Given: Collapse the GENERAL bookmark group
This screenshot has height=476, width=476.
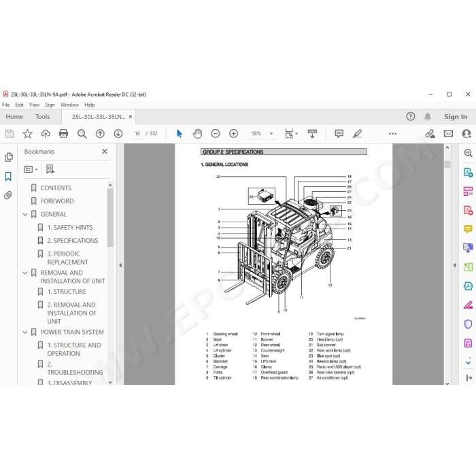Looking at the screenshot, I should [x=25, y=214].
